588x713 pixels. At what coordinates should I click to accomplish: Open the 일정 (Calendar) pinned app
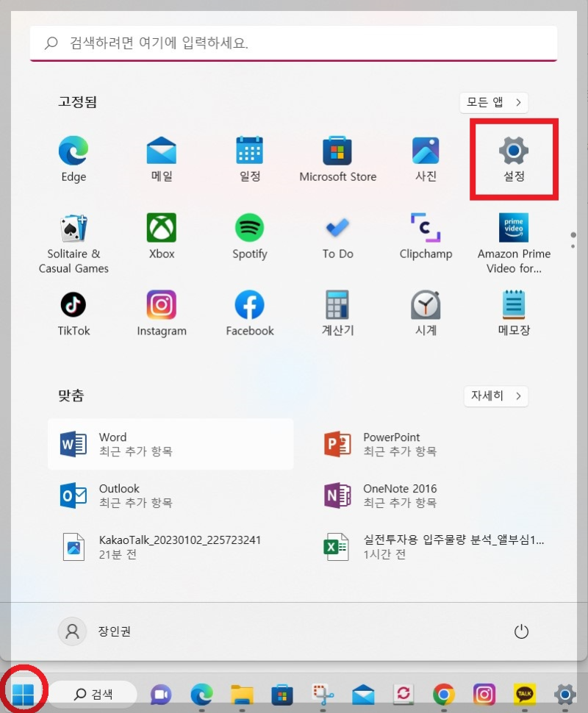[x=250, y=159]
